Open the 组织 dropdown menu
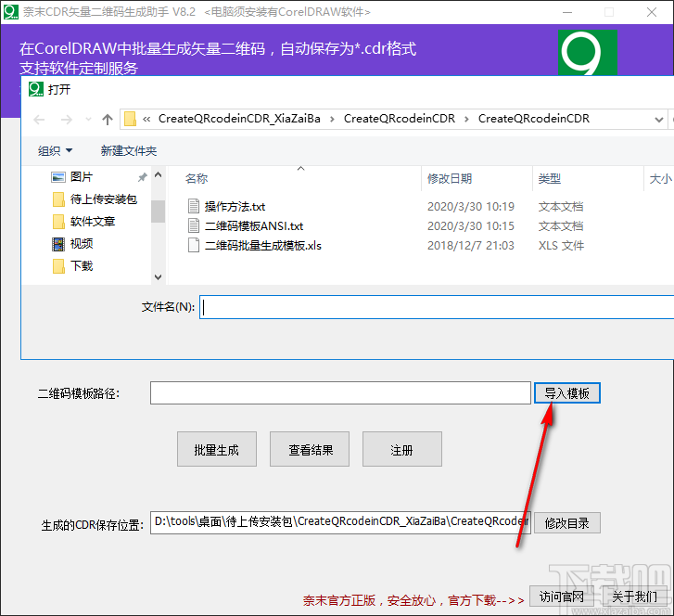The width and height of the screenshot is (674, 616). (x=55, y=150)
